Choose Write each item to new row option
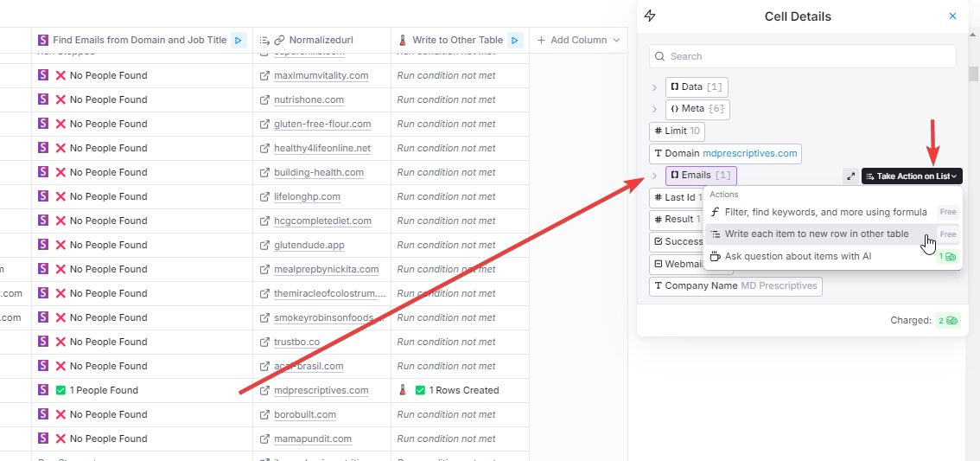 click(x=816, y=234)
